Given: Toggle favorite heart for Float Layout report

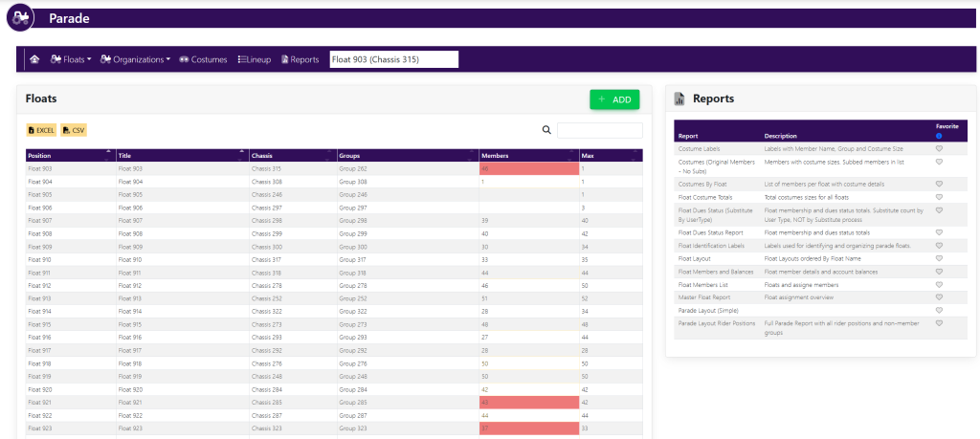Looking at the screenshot, I should 939,259.
